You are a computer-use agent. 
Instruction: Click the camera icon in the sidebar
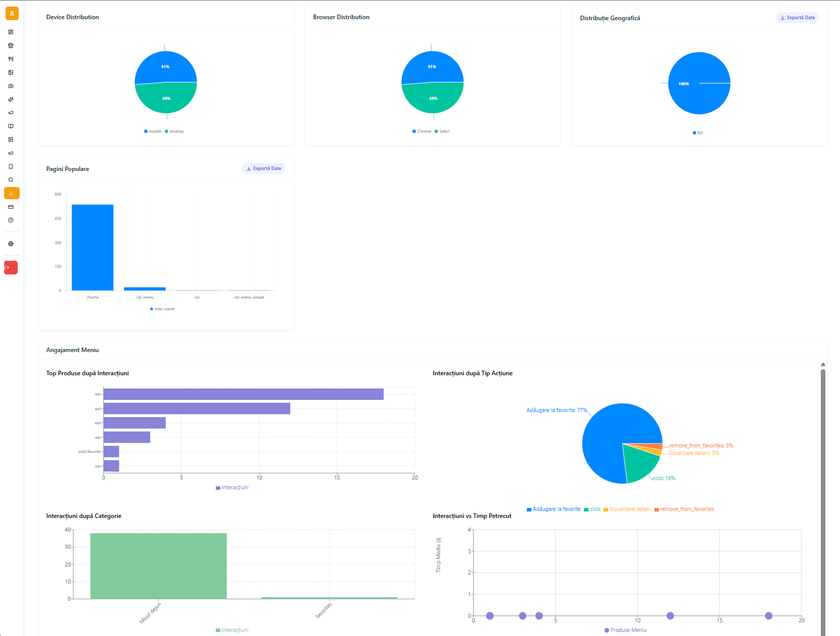click(11, 86)
